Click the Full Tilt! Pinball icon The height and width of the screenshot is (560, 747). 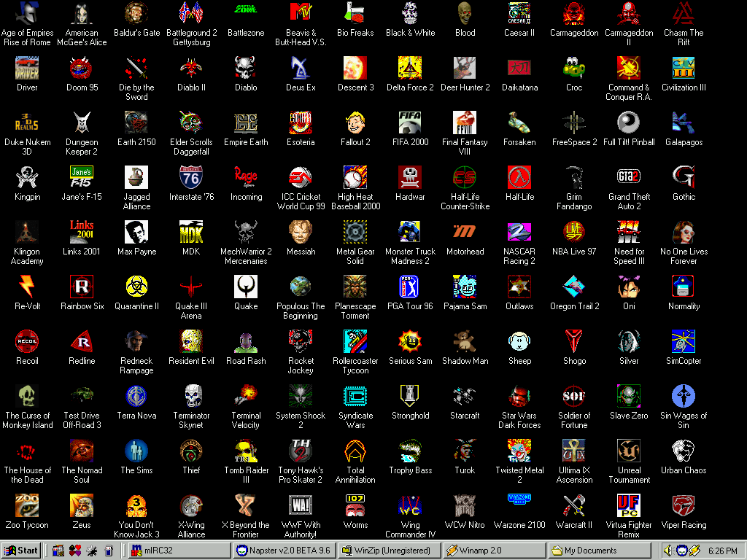pyautogui.click(x=629, y=122)
